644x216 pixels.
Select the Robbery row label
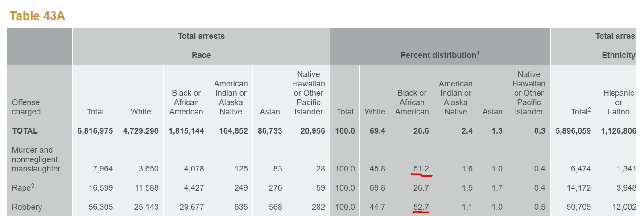pyautogui.click(x=27, y=207)
